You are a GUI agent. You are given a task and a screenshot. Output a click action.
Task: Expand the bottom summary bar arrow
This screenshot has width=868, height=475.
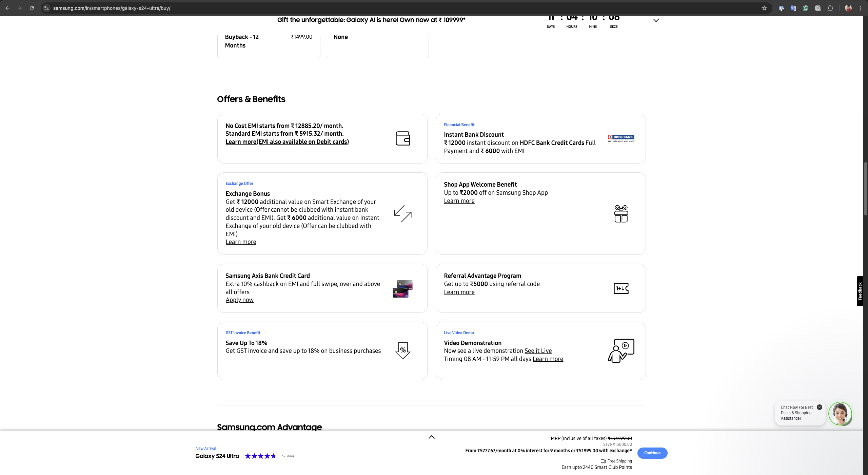(x=431, y=437)
